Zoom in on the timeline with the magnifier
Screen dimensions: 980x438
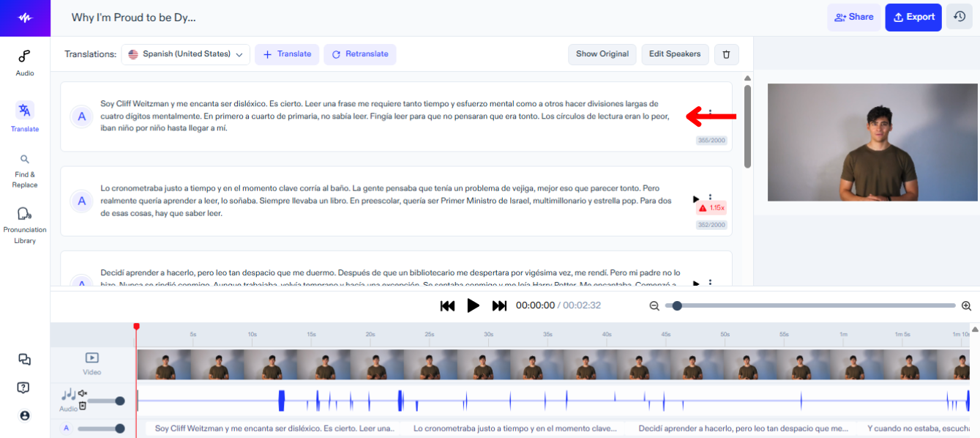pyautogui.click(x=966, y=305)
